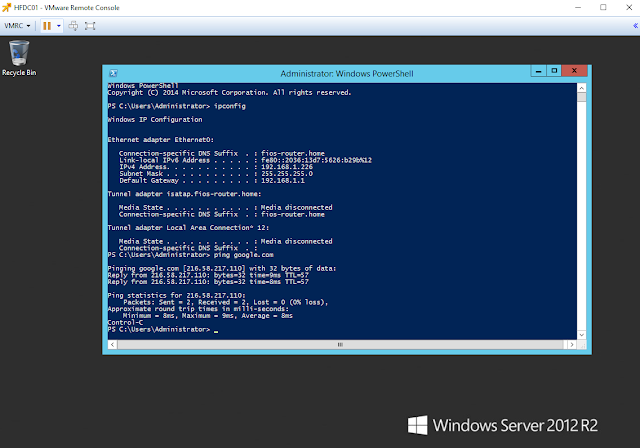640x448 pixels.
Task: Maximize the VMware Remote Console window
Action: pos(603,7)
